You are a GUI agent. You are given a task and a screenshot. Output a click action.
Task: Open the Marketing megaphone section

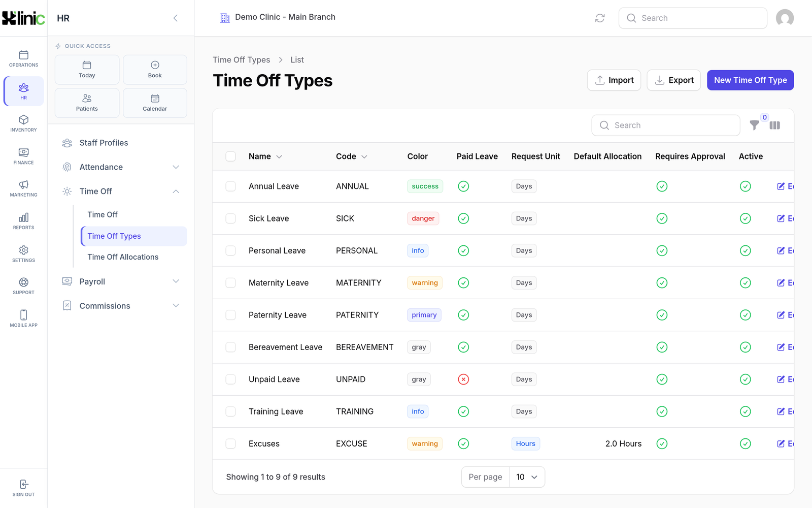pos(23,188)
